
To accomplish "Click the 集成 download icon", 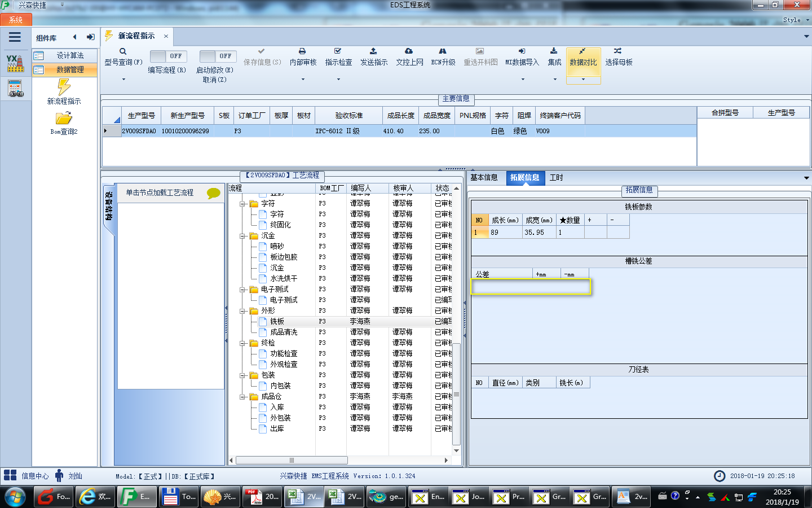I will [x=554, y=51].
